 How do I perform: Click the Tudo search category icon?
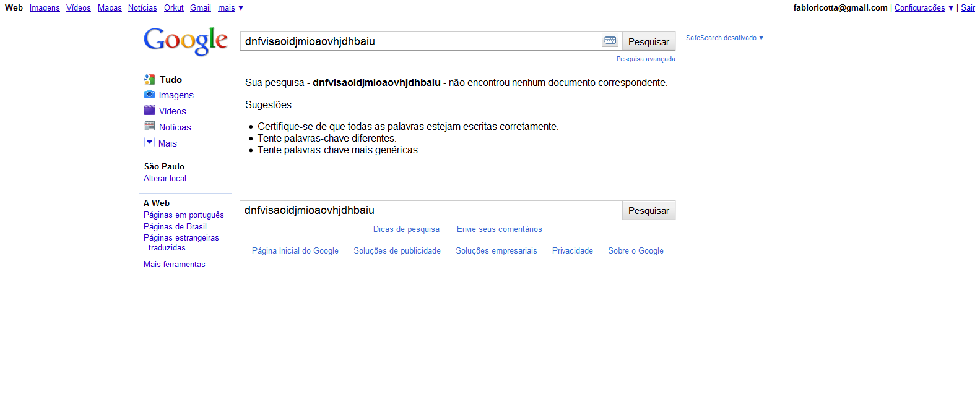[x=149, y=80]
